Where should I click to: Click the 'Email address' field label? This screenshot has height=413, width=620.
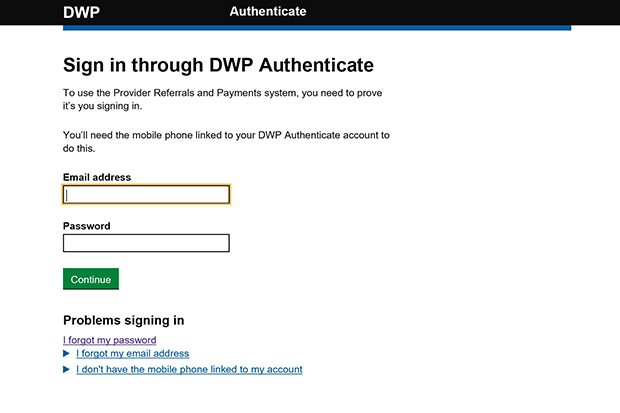pos(97,177)
